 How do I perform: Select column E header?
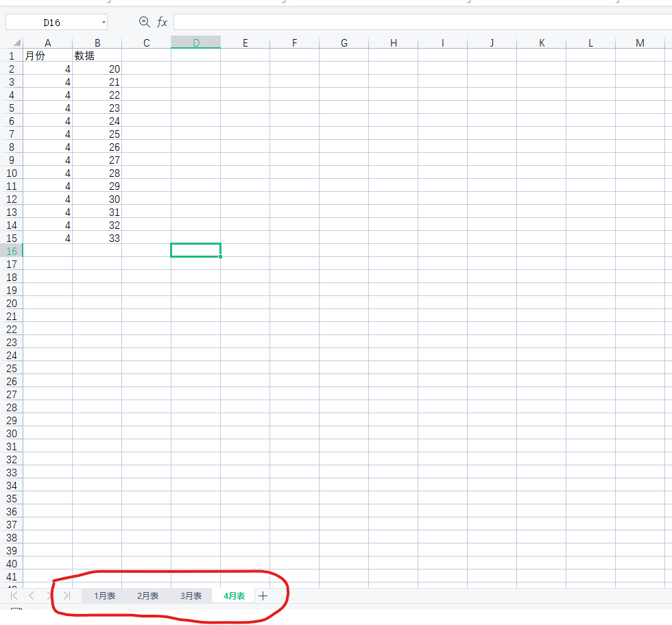(x=245, y=43)
